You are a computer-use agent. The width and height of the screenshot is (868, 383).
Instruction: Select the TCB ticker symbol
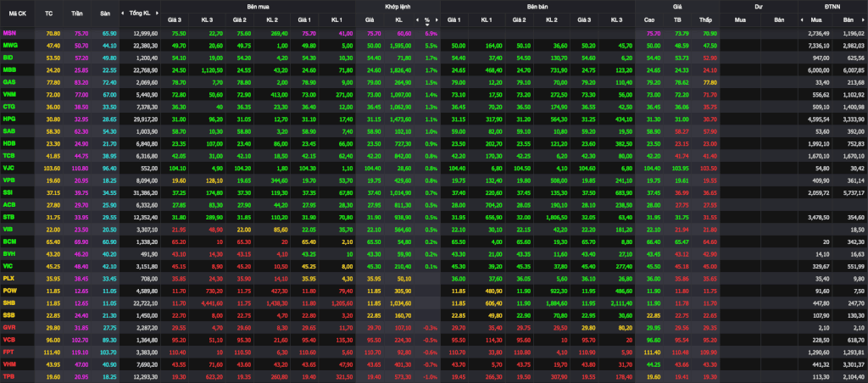point(8,156)
